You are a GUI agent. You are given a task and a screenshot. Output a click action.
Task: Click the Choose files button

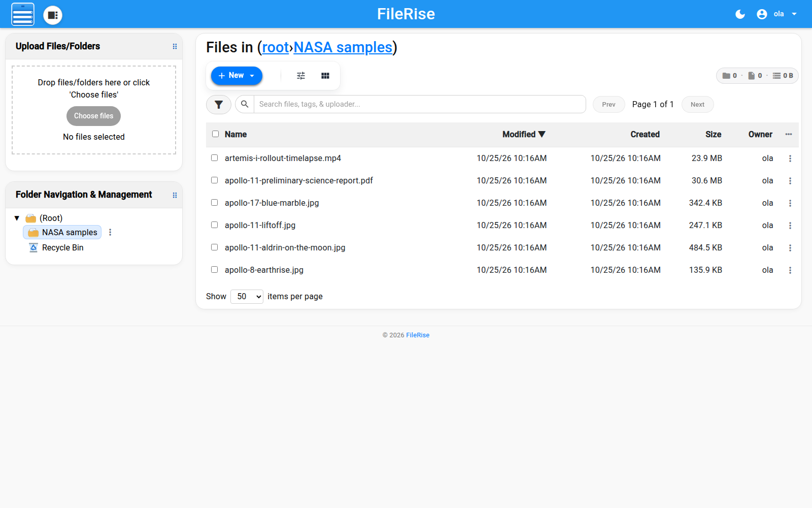click(x=93, y=116)
